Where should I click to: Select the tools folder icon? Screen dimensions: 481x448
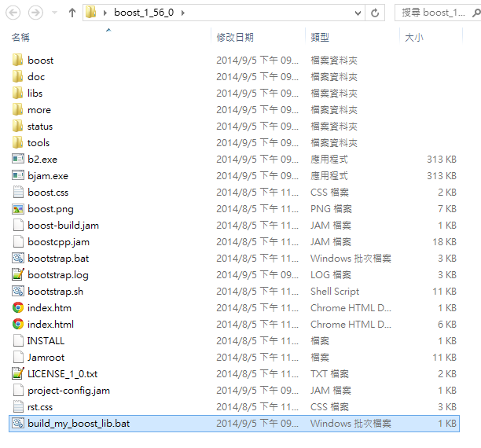(17, 143)
